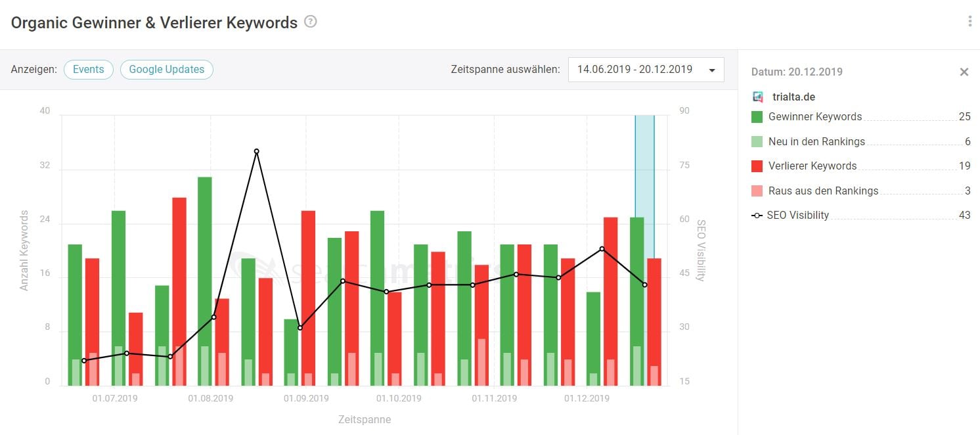This screenshot has width=980, height=435.
Task: Click the pink Raus aus den Rankings swatch
Action: coord(757,191)
